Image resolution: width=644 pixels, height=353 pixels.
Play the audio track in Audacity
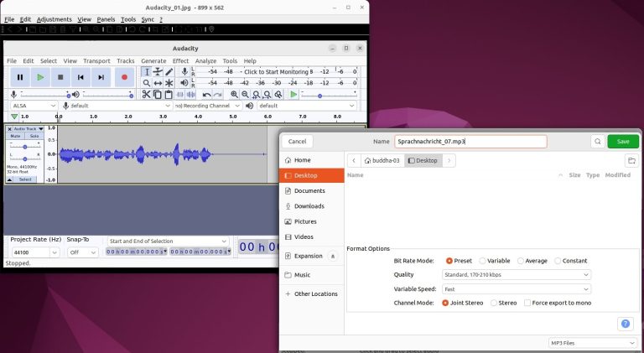[x=40, y=77]
